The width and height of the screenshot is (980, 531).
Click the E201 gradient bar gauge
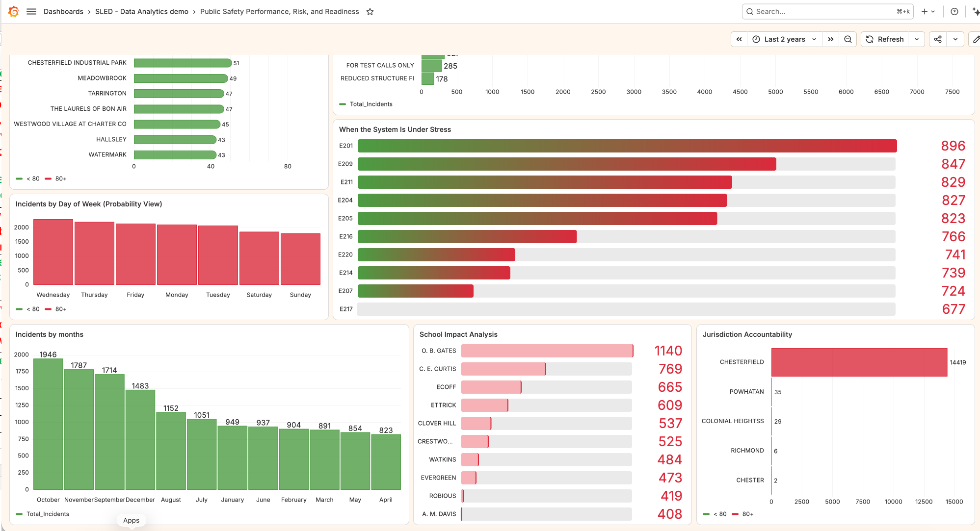coord(627,146)
